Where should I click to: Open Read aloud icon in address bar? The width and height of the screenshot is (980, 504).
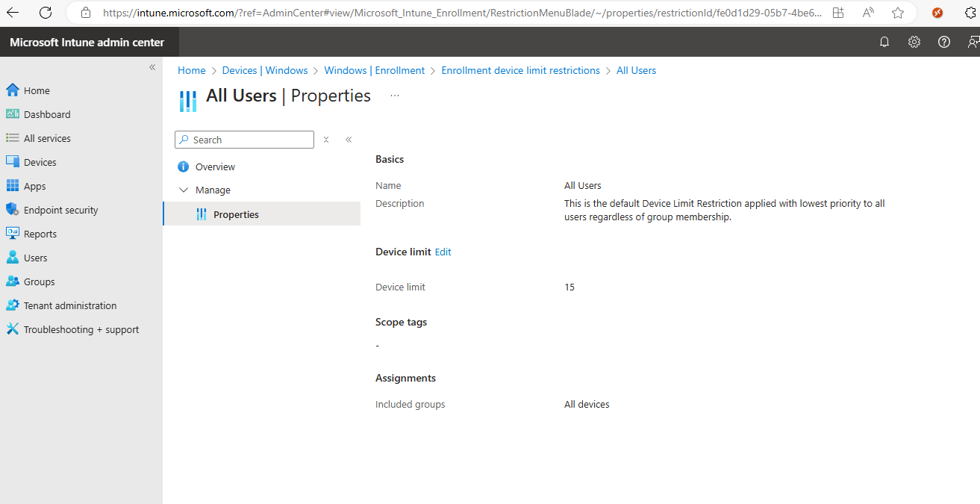pyautogui.click(x=868, y=13)
